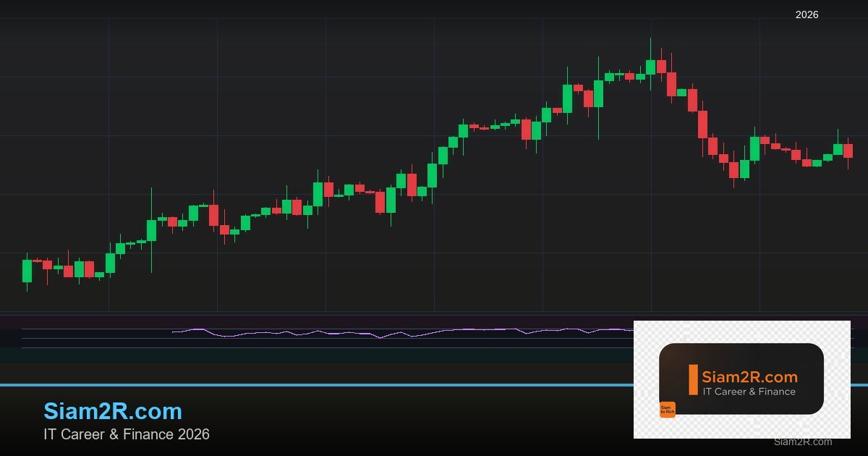The height and width of the screenshot is (456, 868).
Task: Select the last green candle on right
Action: [838, 149]
